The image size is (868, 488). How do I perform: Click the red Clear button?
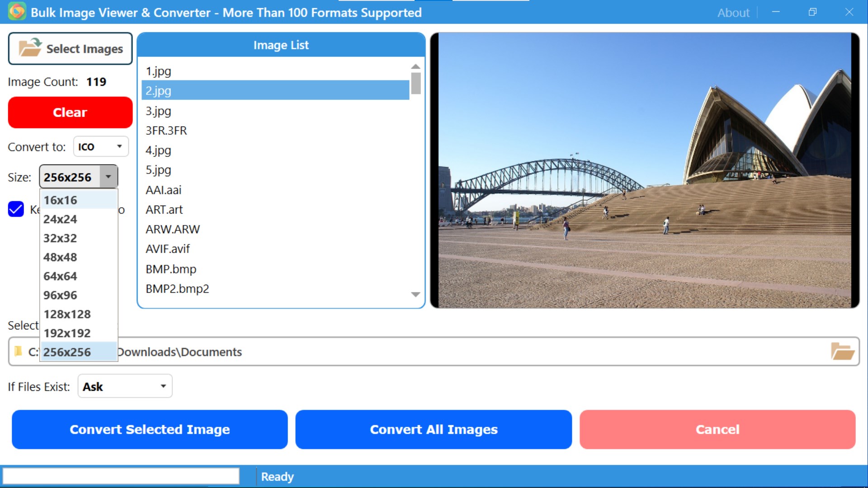tap(70, 113)
